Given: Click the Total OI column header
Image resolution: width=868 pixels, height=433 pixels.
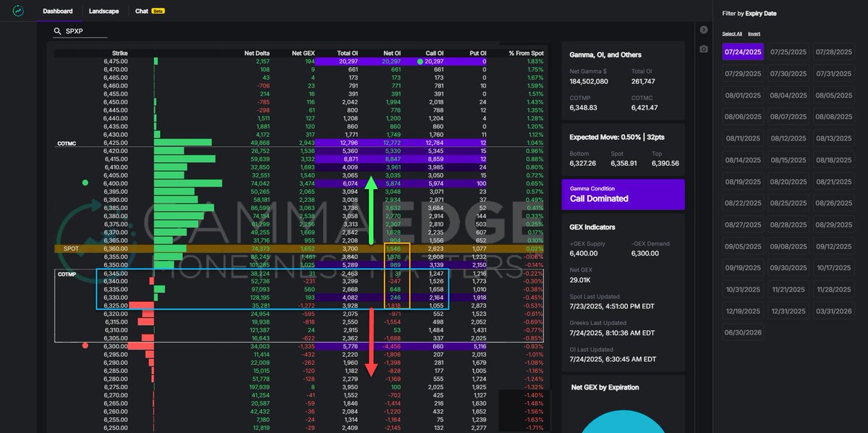Looking at the screenshot, I should coord(348,53).
